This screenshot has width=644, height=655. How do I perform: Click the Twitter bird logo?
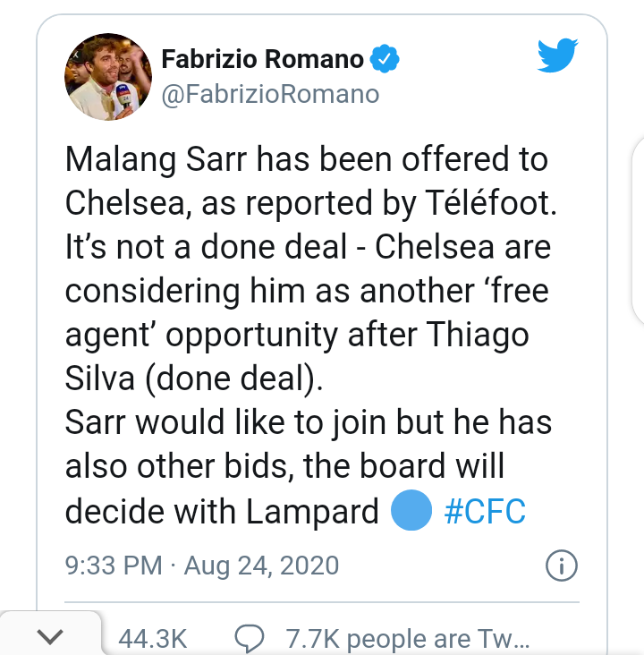pos(559,56)
